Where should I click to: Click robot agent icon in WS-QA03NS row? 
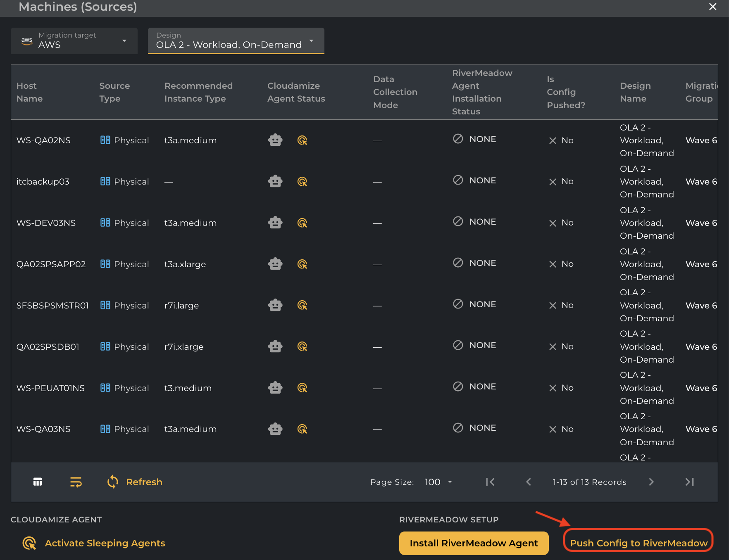[x=275, y=429]
